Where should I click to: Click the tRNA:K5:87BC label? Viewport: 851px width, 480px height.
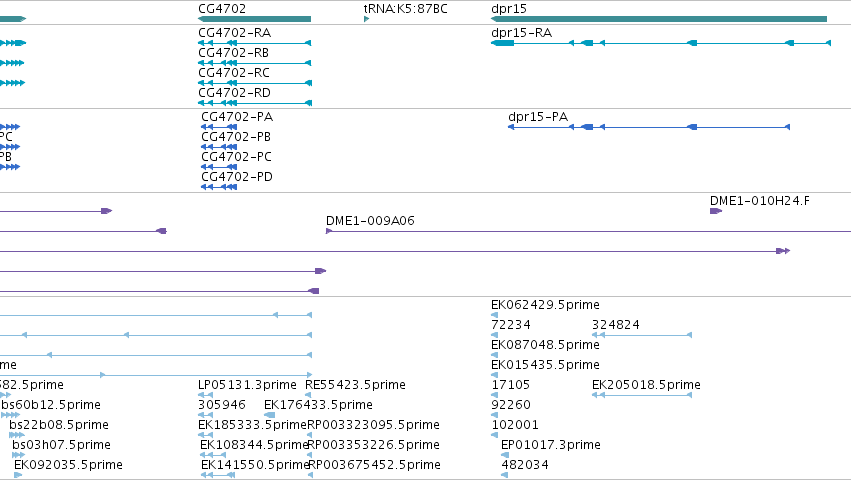(x=406, y=9)
